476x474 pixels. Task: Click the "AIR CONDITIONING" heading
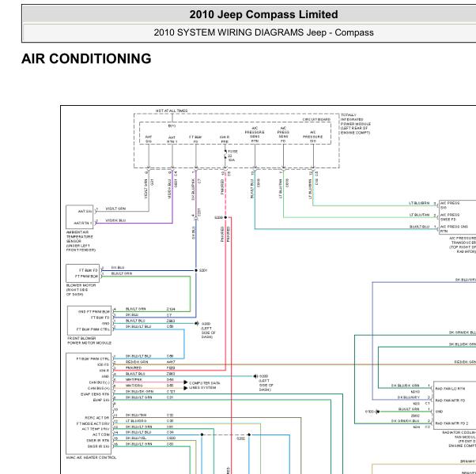click(86, 58)
